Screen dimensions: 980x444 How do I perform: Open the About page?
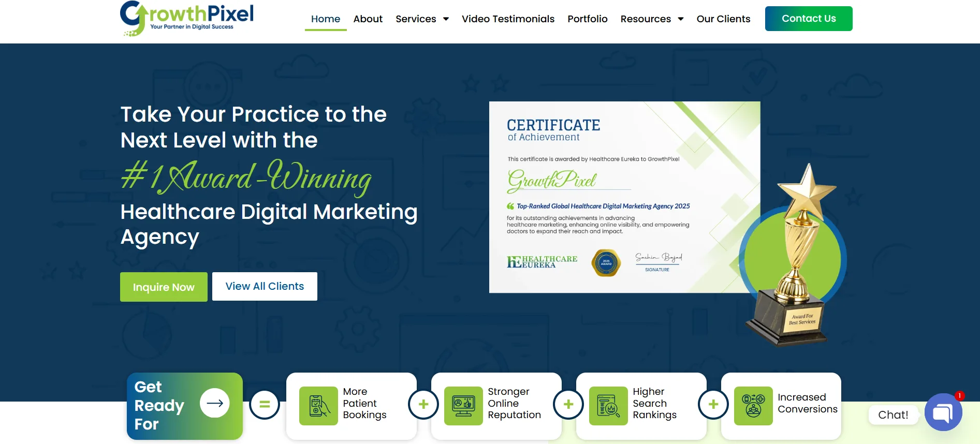368,19
